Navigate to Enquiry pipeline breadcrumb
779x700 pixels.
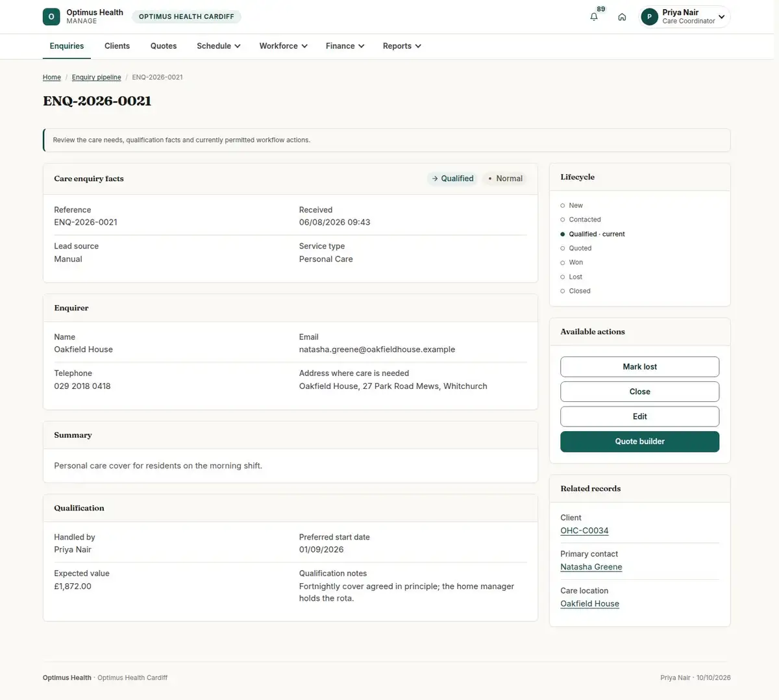[97, 77]
